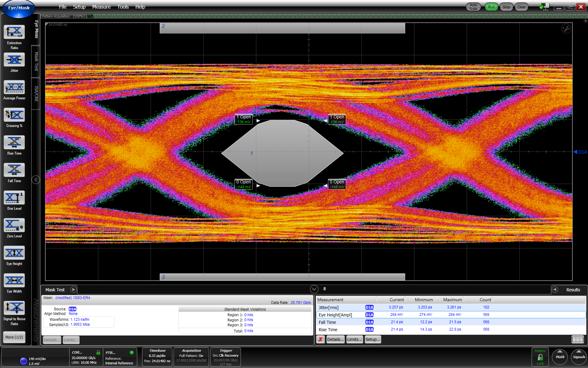This screenshot has height=368, width=588.
Task: Toggle the CDR lock indicator
Action: tap(98, 353)
